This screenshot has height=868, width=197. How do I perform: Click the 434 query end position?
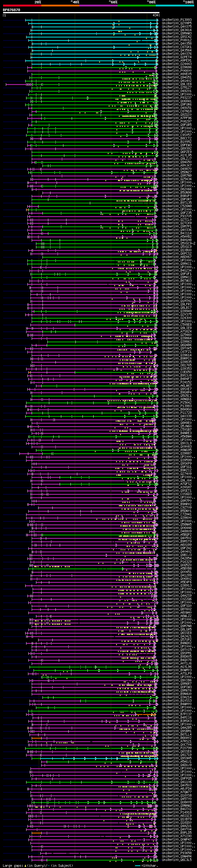[155, 15]
